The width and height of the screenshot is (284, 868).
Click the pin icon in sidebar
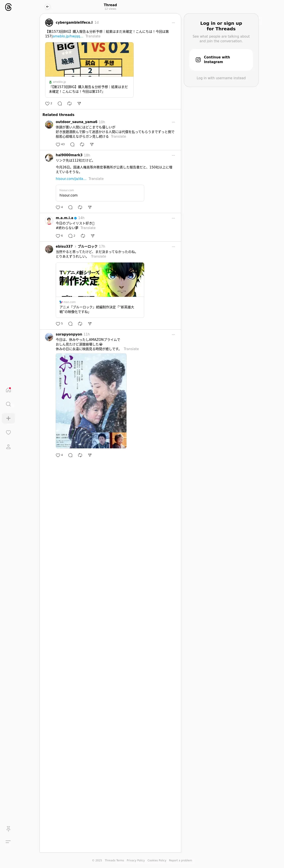[8, 829]
